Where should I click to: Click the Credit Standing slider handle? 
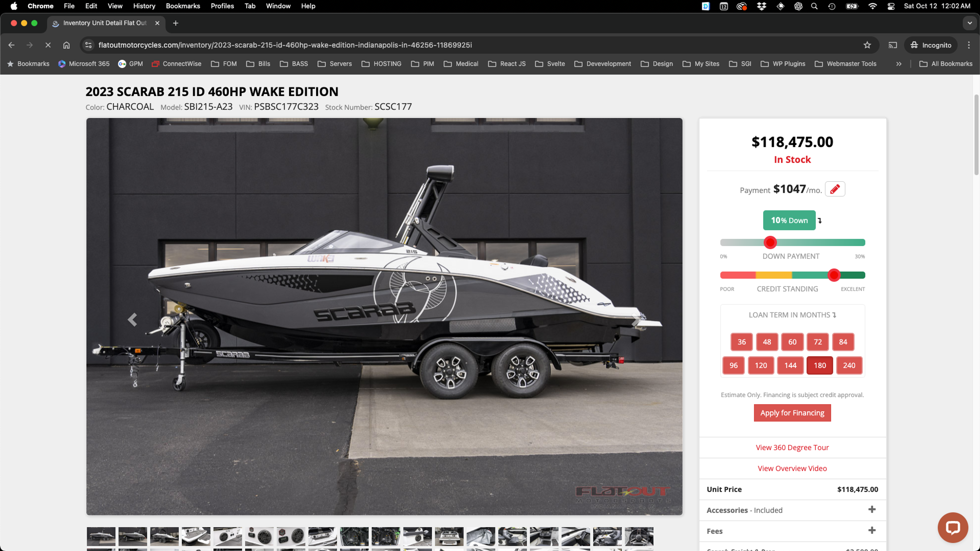(x=834, y=275)
